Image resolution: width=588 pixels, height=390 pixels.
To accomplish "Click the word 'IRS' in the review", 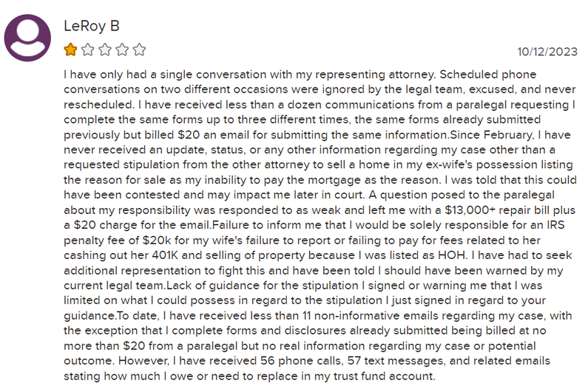I will point(555,225).
